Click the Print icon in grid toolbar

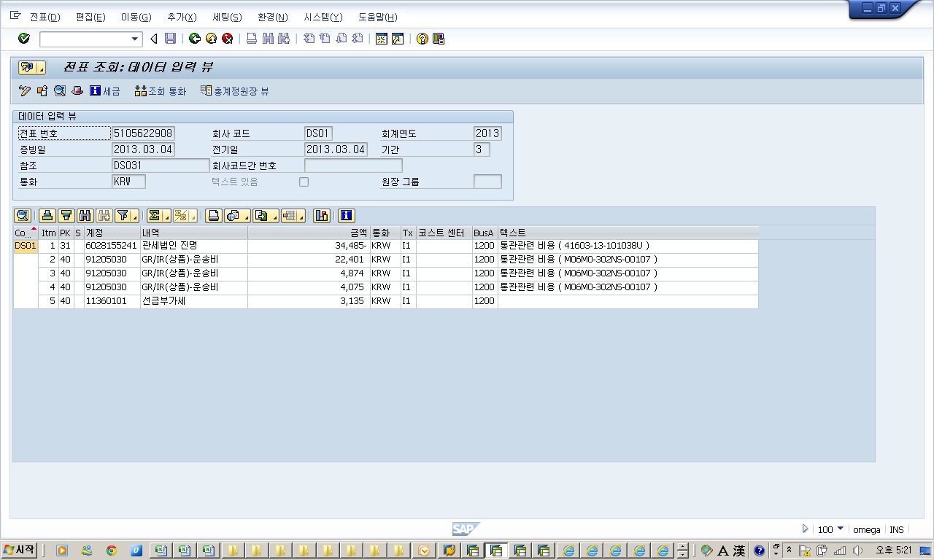[x=213, y=215]
